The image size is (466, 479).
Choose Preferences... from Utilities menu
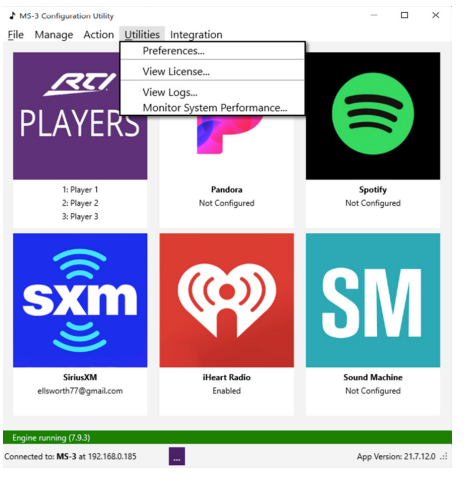(x=212, y=51)
